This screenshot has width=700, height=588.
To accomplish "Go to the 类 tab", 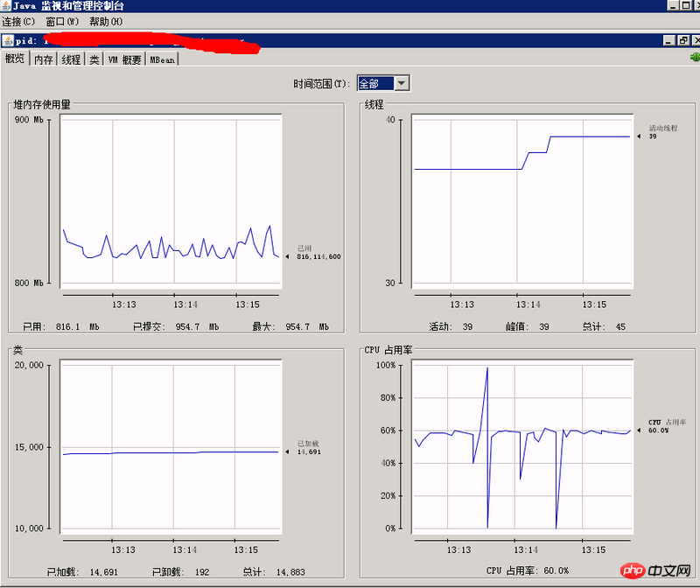I will pos(94,59).
